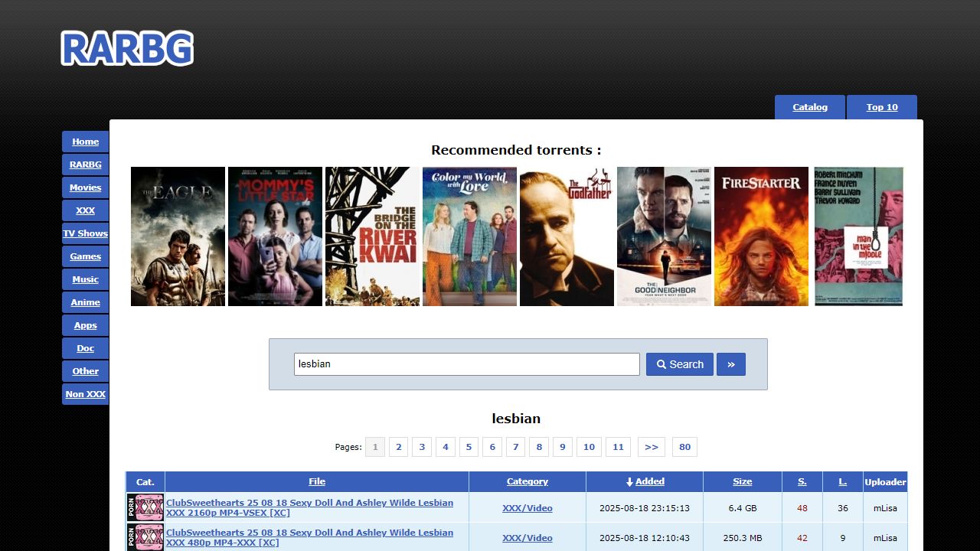This screenshot has height=551, width=980.
Task: Sort results by File column
Action: [x=317, y=481]
